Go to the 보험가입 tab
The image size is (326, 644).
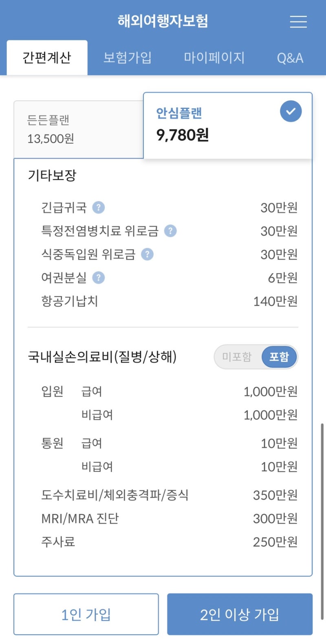(128, 57)
